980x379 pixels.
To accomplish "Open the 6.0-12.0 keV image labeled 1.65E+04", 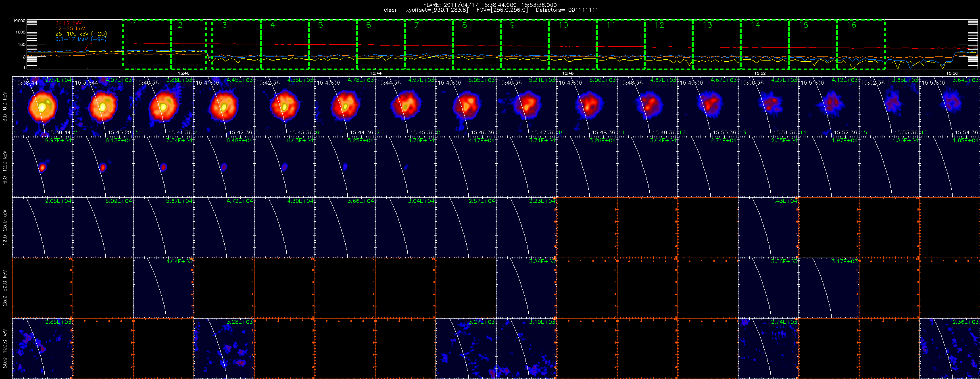I will pos(950,167).
